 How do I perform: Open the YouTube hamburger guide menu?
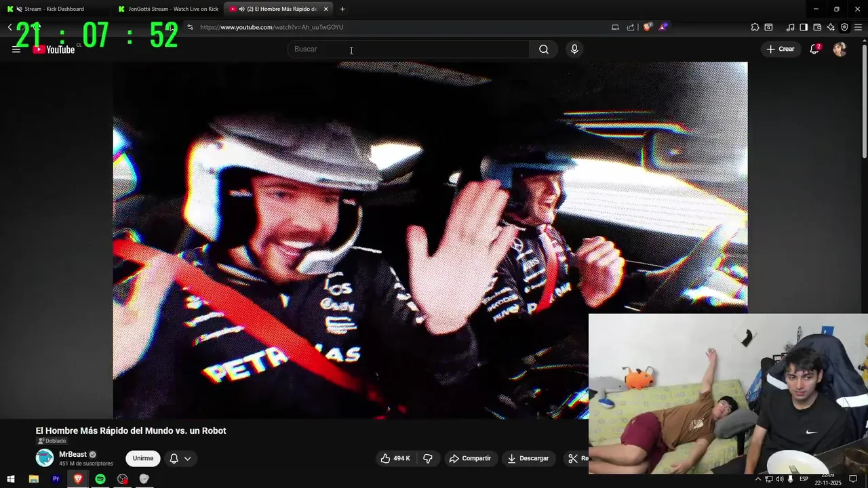pyautogui.click(x=16, y=49)
